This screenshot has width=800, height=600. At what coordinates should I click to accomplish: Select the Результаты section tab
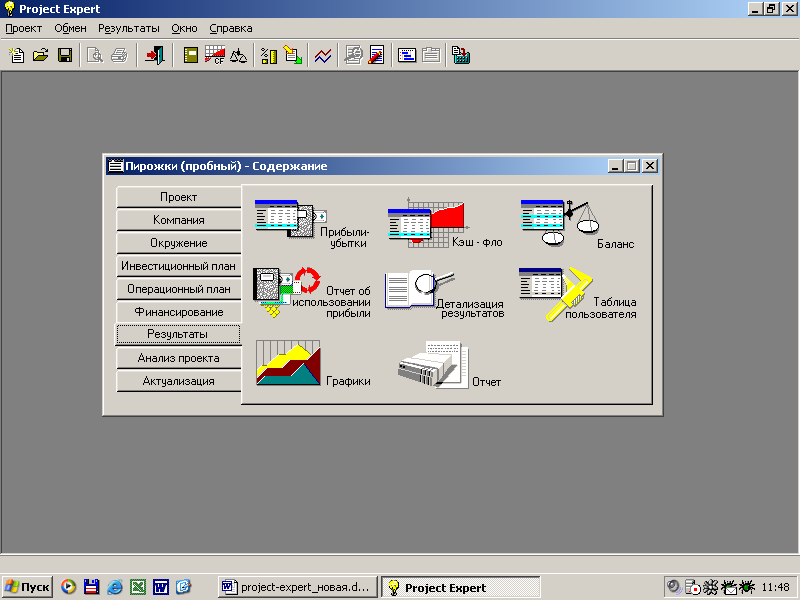point(178,334)
